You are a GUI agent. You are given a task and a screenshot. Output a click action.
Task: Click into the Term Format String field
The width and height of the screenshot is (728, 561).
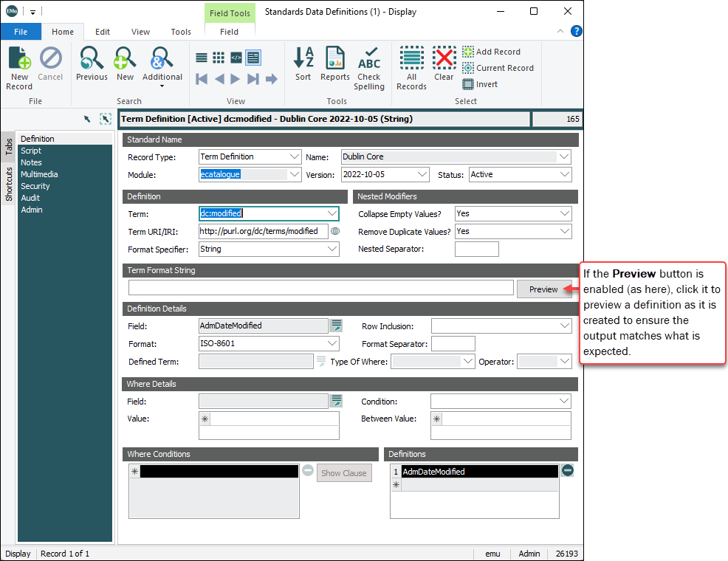pos(320,289)
